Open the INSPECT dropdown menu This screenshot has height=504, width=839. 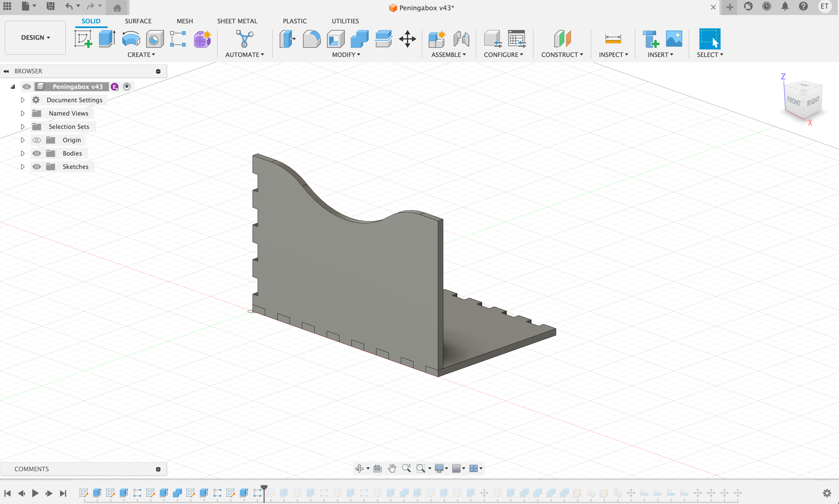pos(613,55)
